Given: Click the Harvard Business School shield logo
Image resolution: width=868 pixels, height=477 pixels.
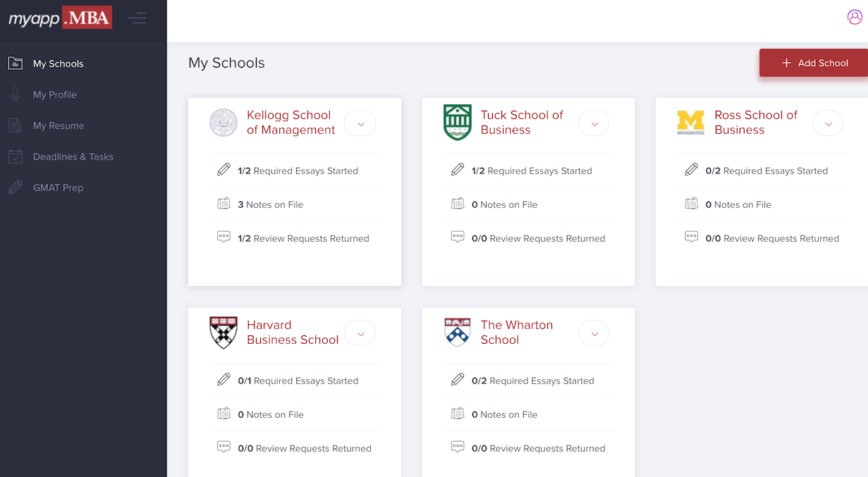Looking at the screenshot, I should point(224,333).
